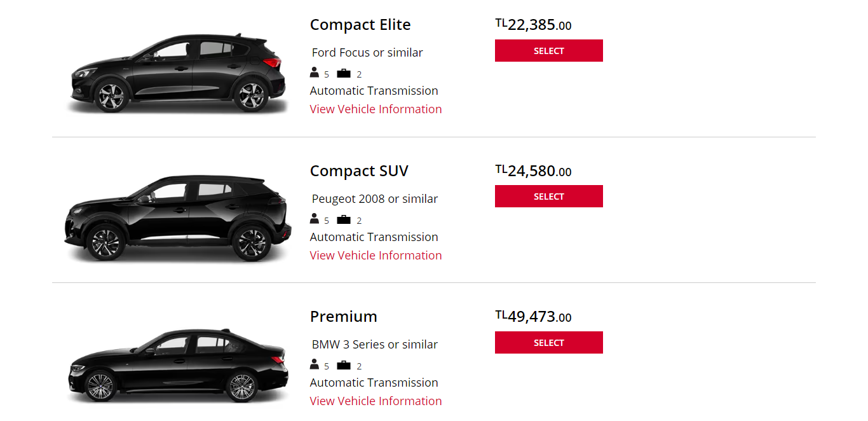The width and height of the screenshot is (868, 421).
Task: Click the Premium category heading
Action: 344,317
